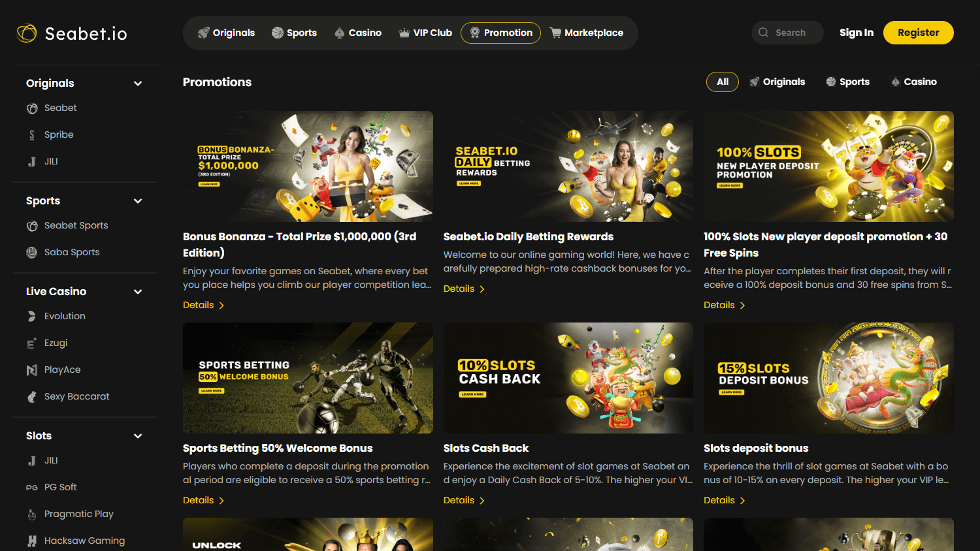Click the Sports ball icon in top nav
Image resolution: width=980 pixels, height=551 pixels.
tap(278, 33)
